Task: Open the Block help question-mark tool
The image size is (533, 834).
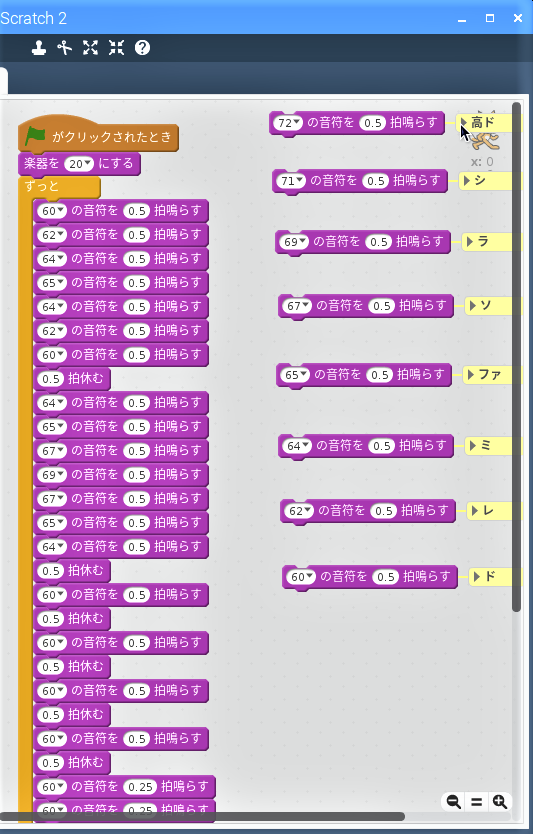Action: (142, 48)
